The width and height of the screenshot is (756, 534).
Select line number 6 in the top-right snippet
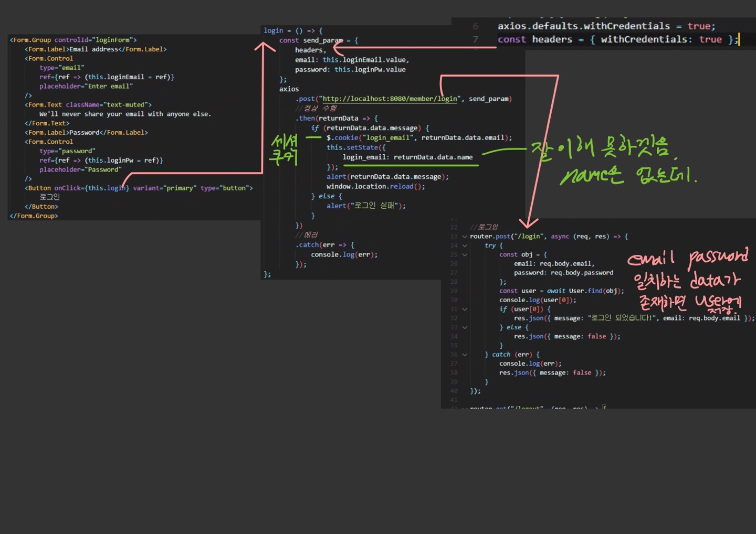click(x=476, y=26)
